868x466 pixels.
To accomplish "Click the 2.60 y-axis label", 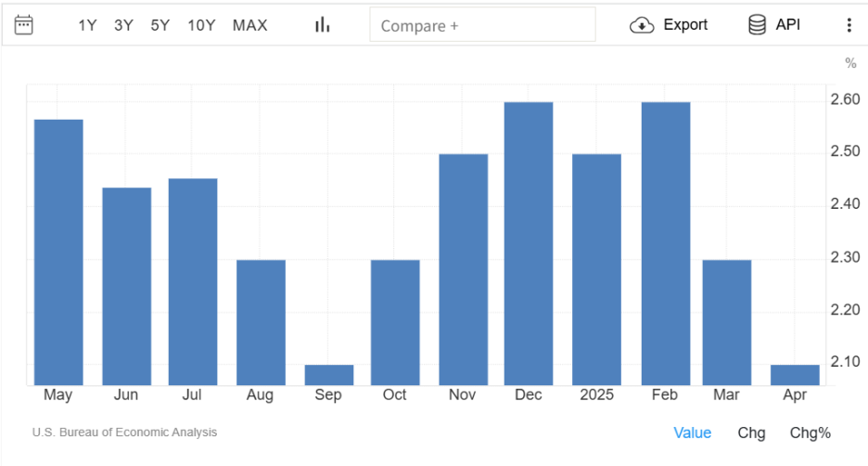I will [x=845, y=99].
